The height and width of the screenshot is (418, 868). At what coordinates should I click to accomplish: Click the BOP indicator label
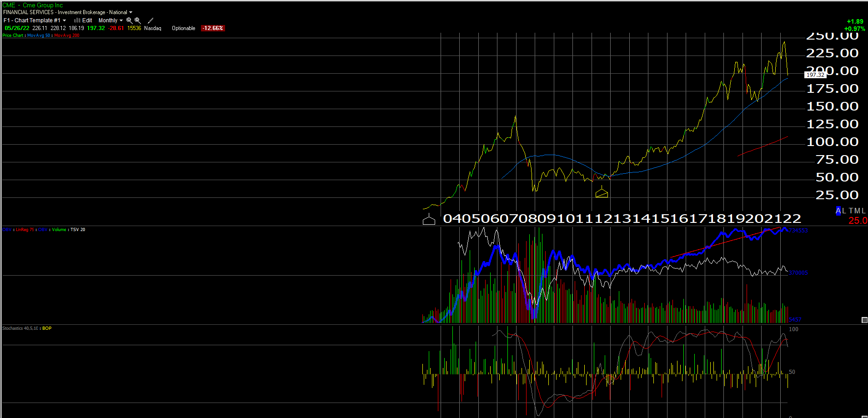click(47, 328)
